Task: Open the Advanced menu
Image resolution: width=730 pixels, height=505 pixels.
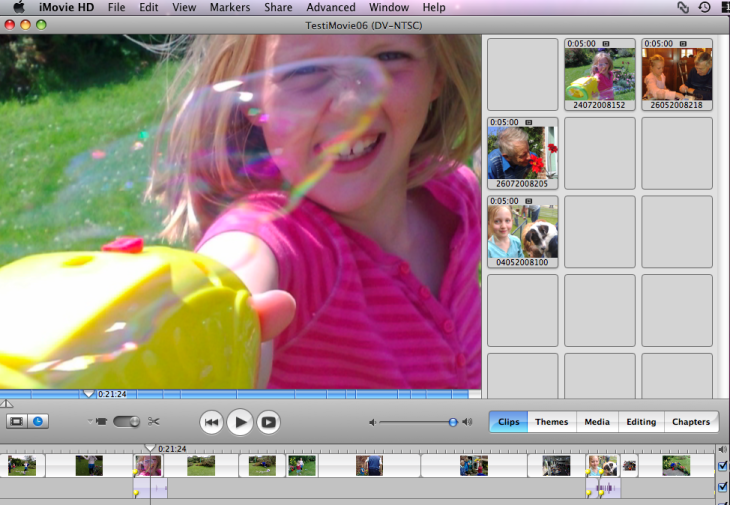Action: (331, 7)
